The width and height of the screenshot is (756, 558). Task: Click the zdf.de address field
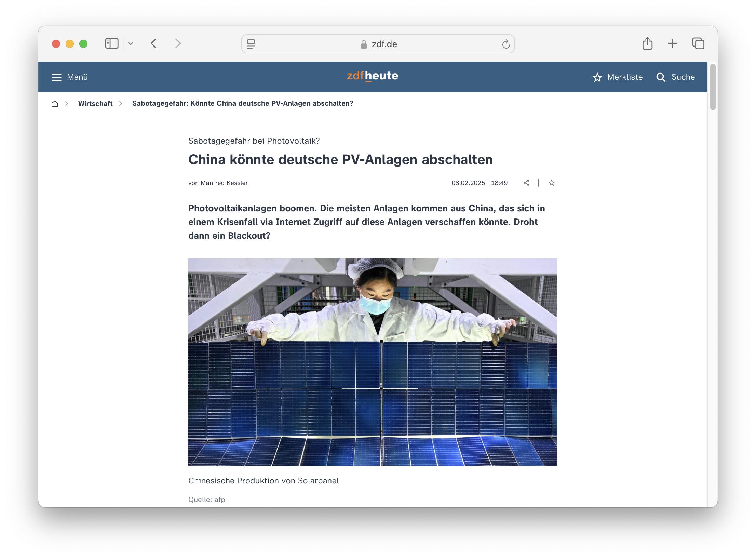coord(378,44)
